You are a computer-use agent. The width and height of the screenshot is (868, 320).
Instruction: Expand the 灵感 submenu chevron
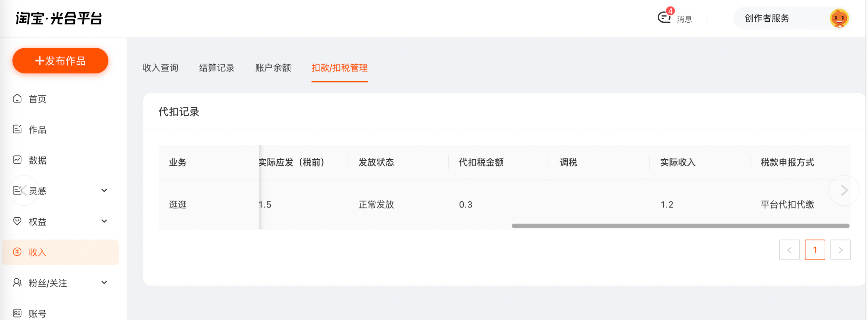click(105, 190)
